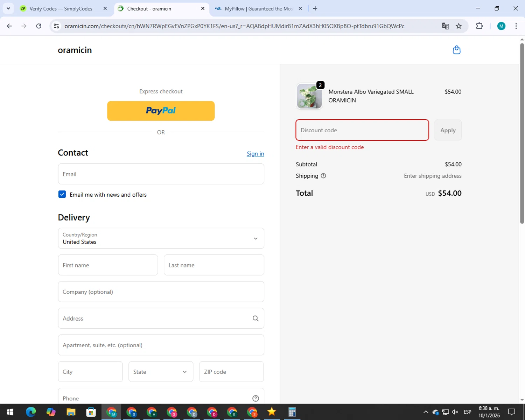Open the yellow star app in taskbar

(272, 412)
